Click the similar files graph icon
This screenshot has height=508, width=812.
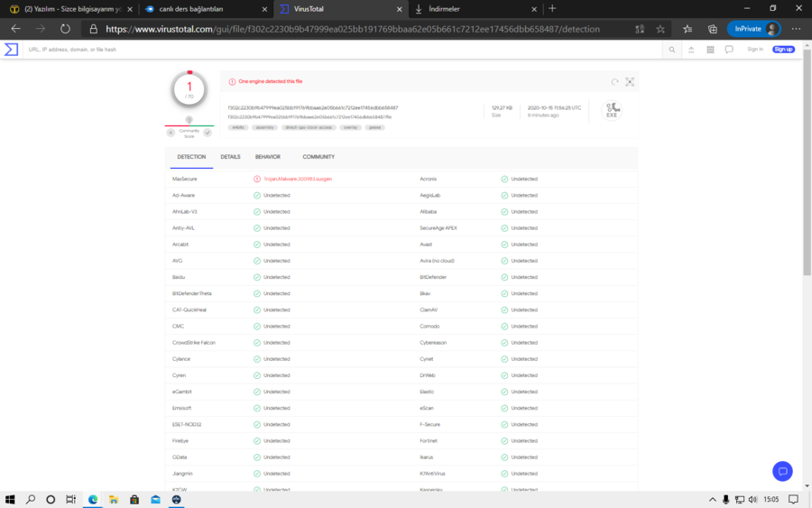pyautogui.click(x=630, y=82)
